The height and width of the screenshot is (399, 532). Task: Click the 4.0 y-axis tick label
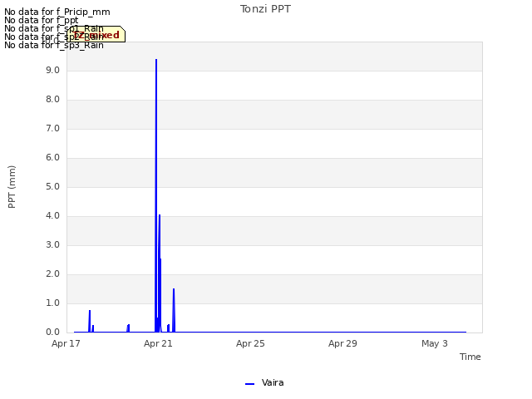tap(52, 216)
